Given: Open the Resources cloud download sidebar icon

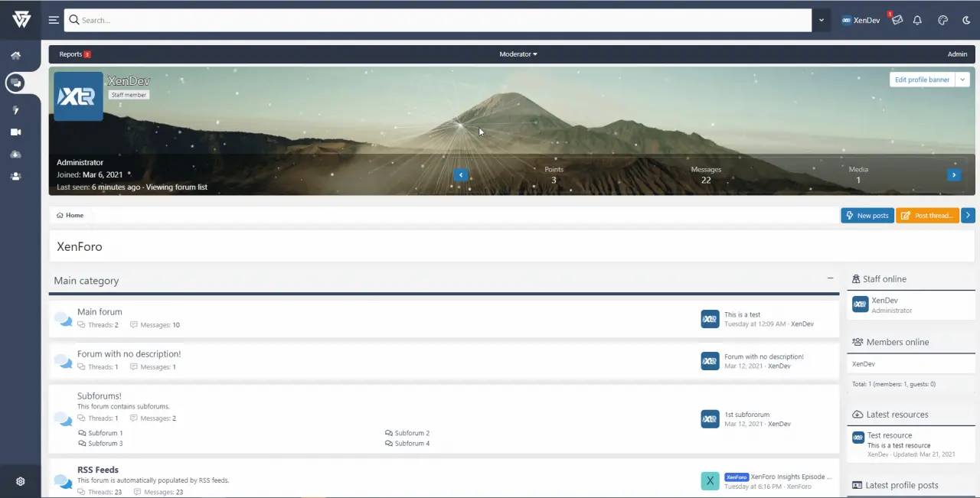Looking at the screenshot, I should pyautogui.click(x=15, y=155).
